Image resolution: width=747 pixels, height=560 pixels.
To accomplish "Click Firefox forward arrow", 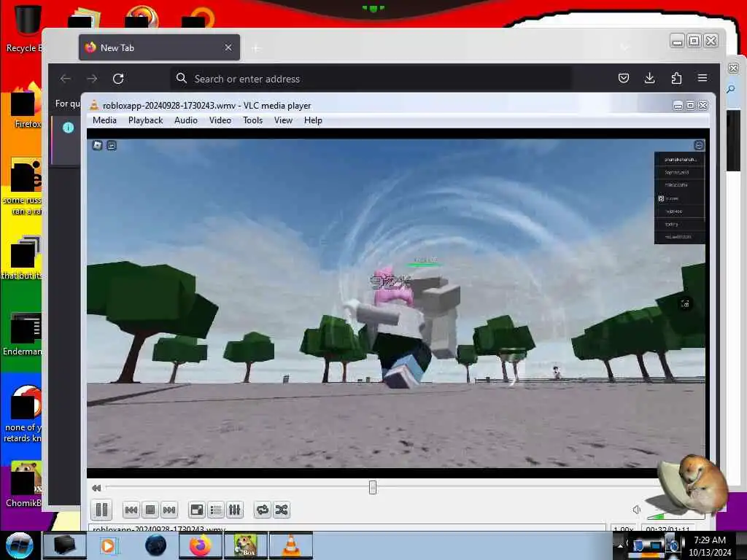I will [92, 79].
